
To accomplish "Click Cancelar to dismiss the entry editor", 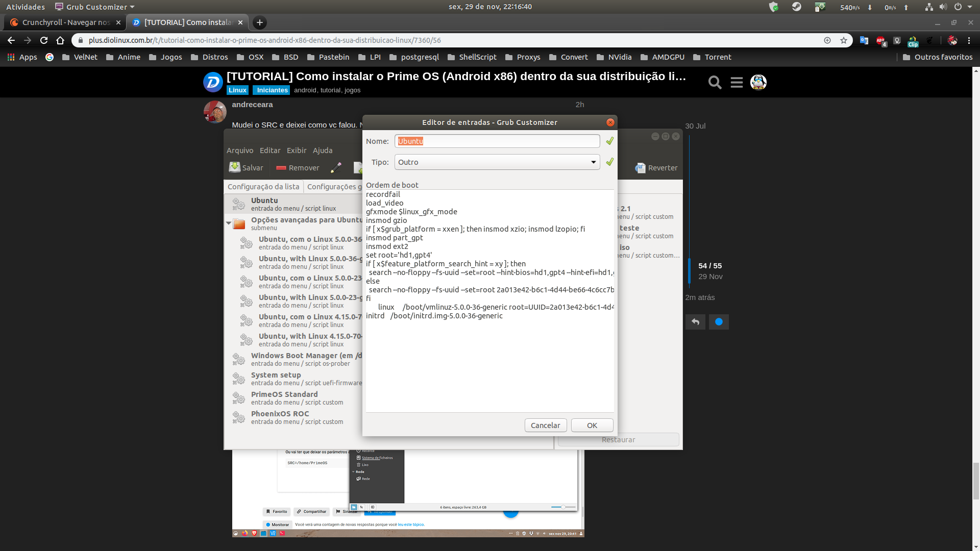I will pos(546,424).
